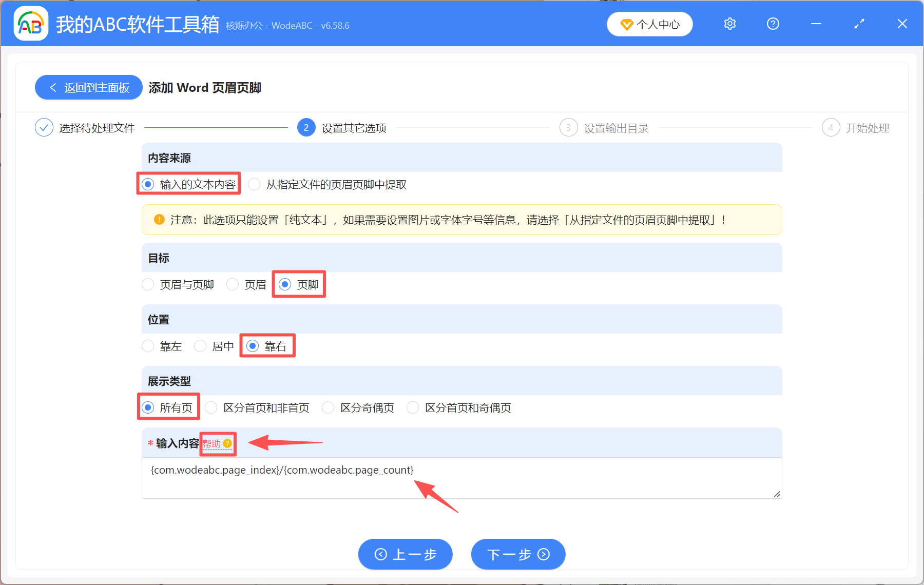The height and width of the screenshot is (585, 924).
Task: Click the back chevron on 返回到主面板
Action: [53, 87]
